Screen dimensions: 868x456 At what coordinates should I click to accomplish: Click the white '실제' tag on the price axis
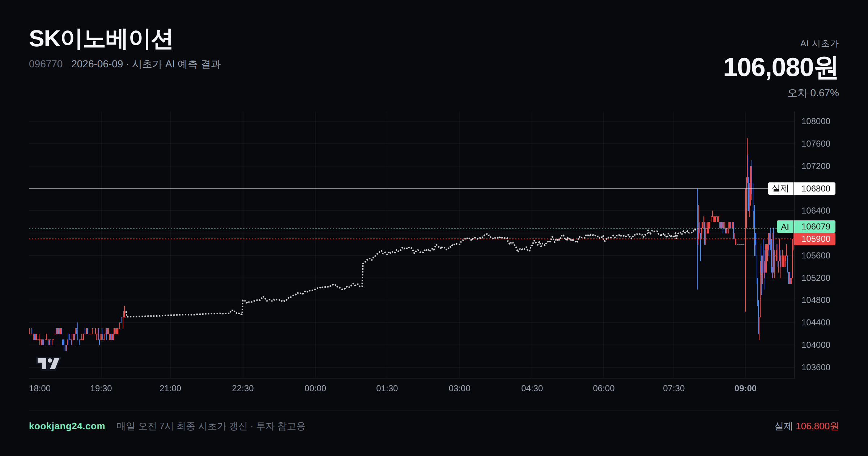(780, 189)
